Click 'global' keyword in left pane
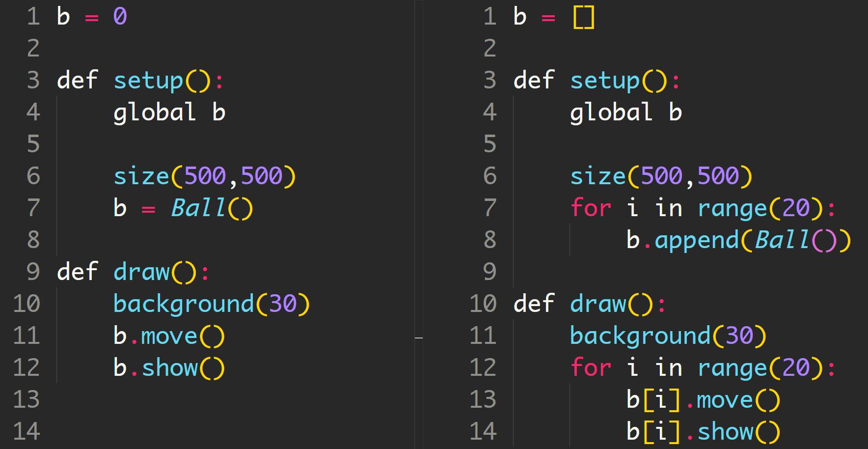868x449 pixels. pyautogui.click(x=155, y=112)
